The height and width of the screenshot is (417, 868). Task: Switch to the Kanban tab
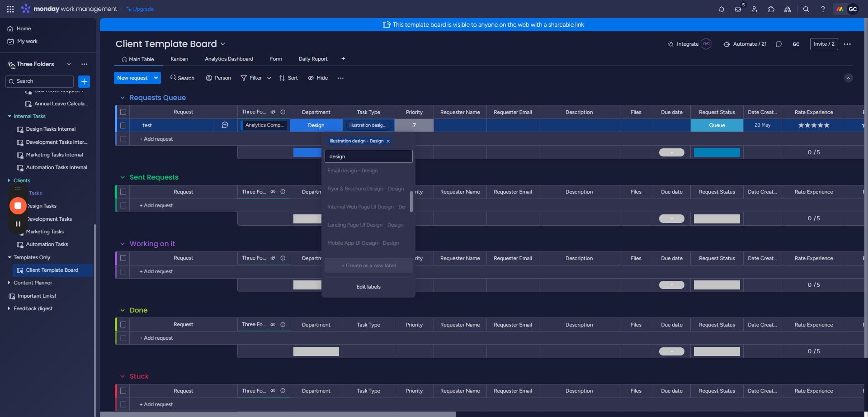179,59
